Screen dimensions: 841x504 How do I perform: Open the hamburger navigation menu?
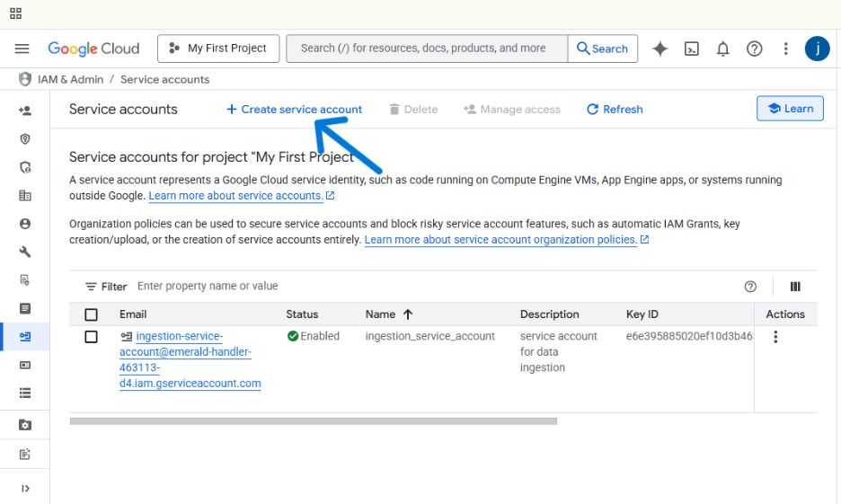(22, 49)
